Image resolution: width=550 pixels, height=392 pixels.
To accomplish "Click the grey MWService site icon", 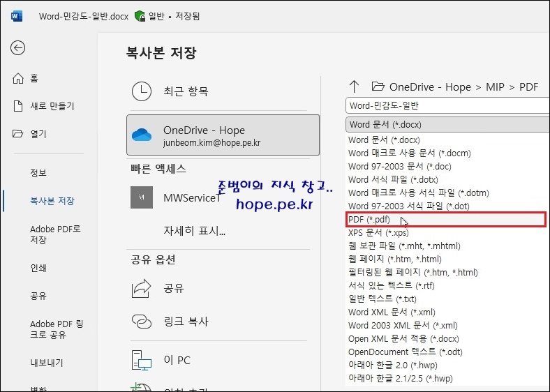I will [142, 197].
